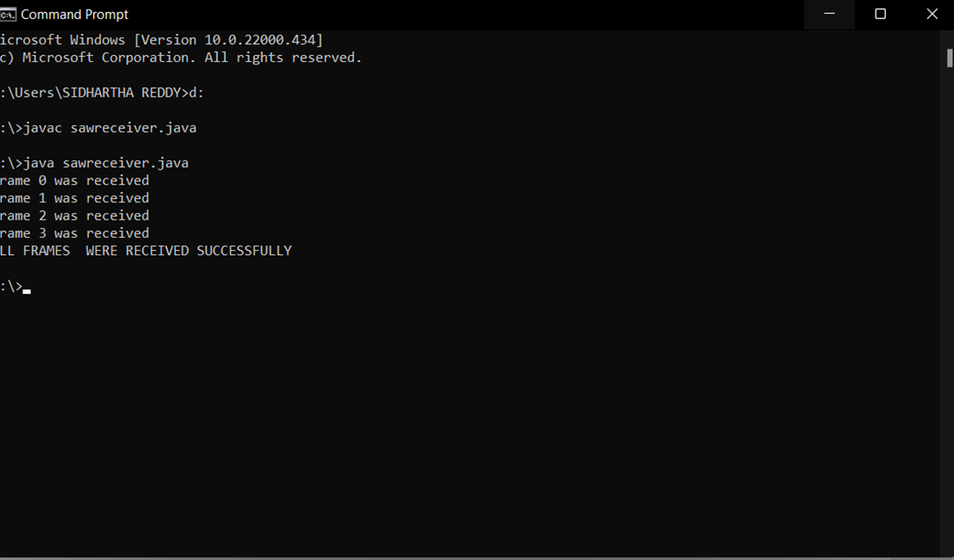Click the 'rame 0 was received' output line
The image size is (954, 560).
(74, 180)
